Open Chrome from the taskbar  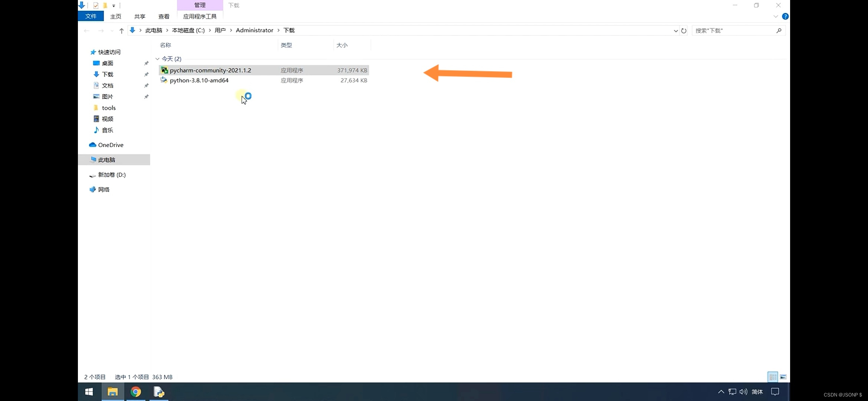coord(136,392)
